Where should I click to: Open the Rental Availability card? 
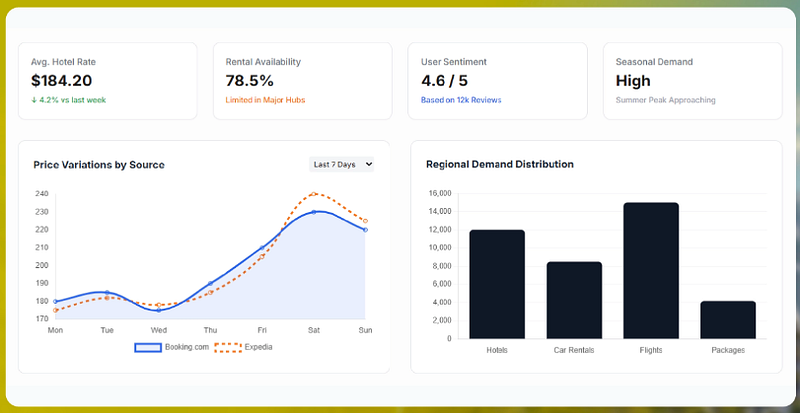[303, 81]
